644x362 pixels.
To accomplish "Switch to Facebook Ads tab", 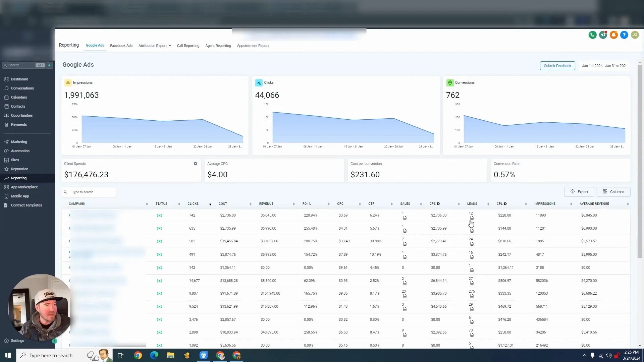I will [121, 46].
